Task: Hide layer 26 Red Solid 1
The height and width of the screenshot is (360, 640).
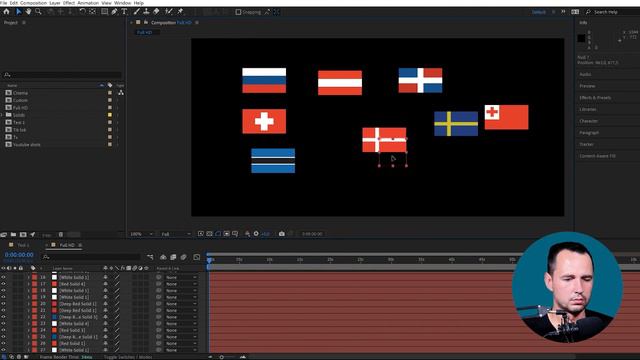Action: 3,343
